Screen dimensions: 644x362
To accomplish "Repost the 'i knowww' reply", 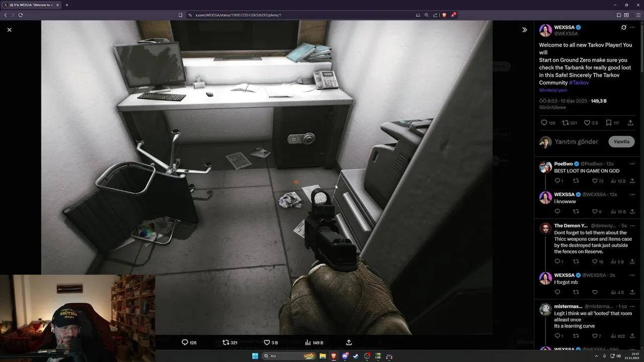I will point(576,212).
